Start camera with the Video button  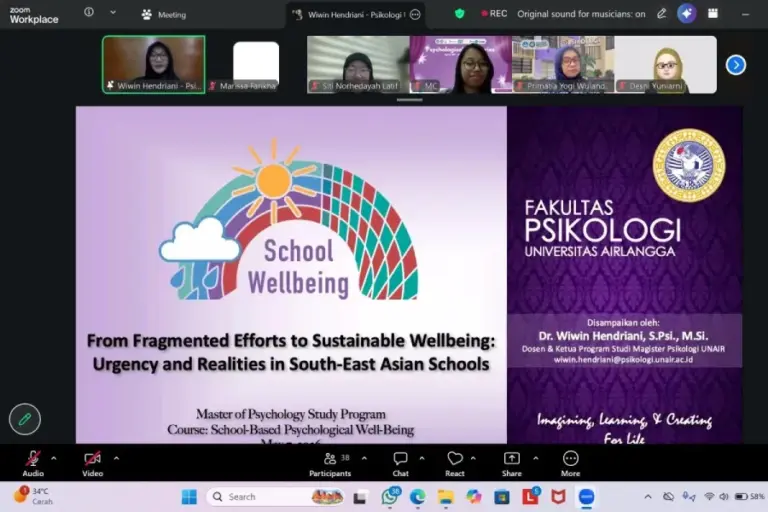pos(92,463)
